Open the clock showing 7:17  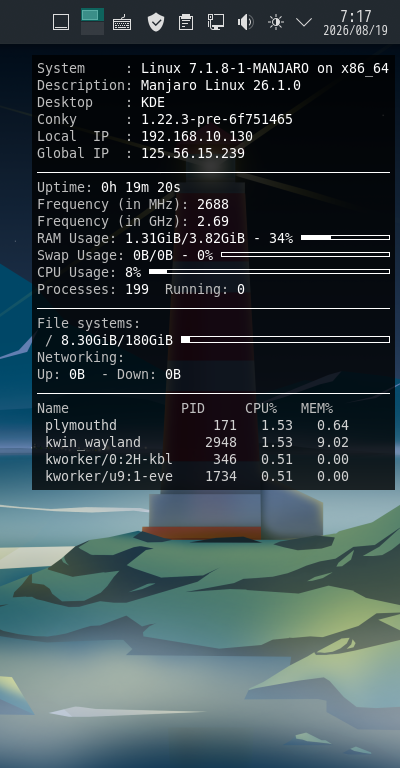[355, 16]
